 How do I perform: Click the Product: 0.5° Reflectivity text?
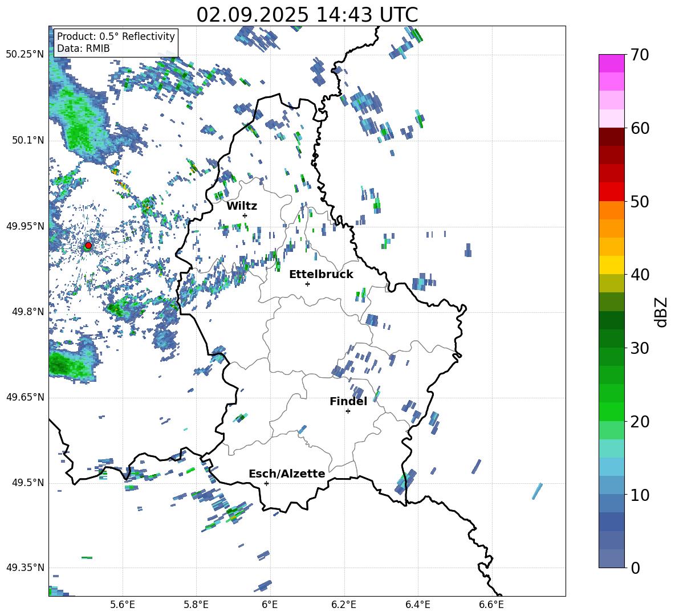click(116, 36)
